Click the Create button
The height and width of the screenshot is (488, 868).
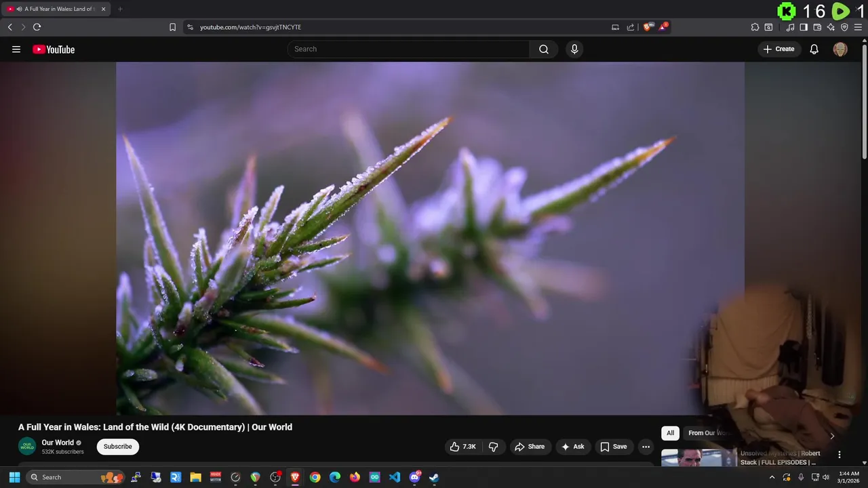coord(778,49)
